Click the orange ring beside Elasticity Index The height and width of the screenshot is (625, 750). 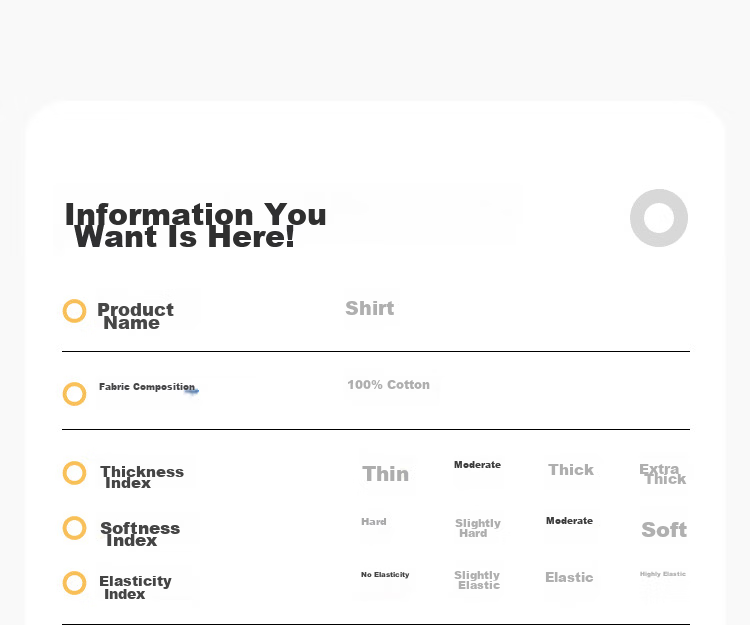[x=75, y=583]
